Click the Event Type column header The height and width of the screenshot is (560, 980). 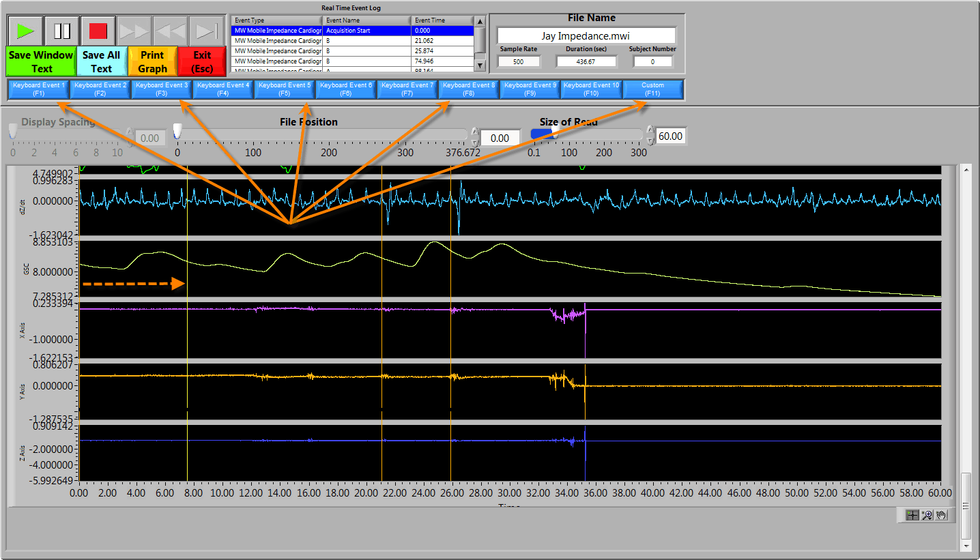(277, 20)
